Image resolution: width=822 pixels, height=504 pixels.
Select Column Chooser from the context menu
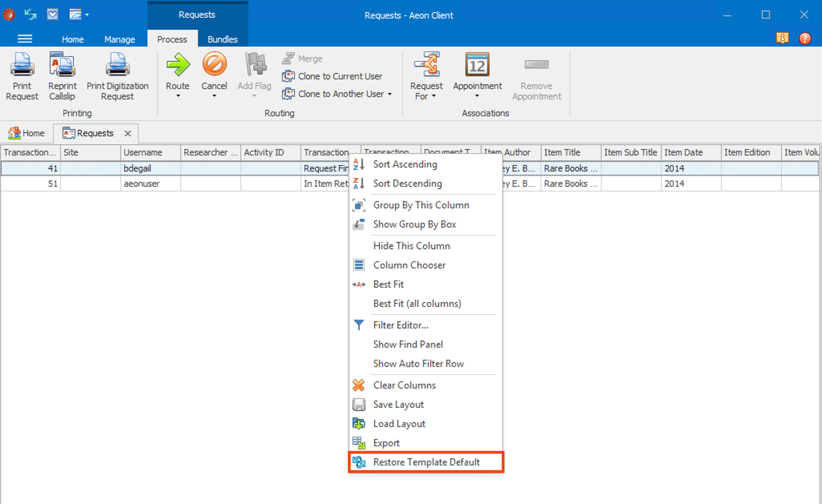pyautogui.click(x=409, y=265)
